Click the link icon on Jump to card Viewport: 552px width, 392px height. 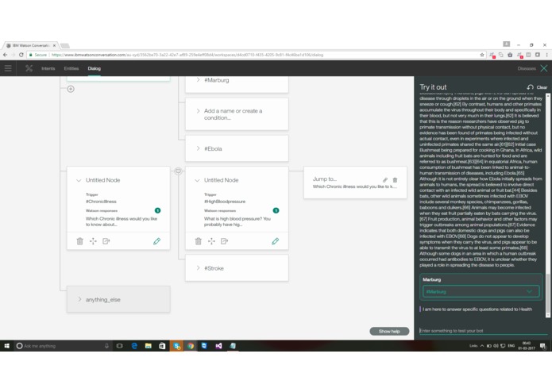click(x=385, y=180)
